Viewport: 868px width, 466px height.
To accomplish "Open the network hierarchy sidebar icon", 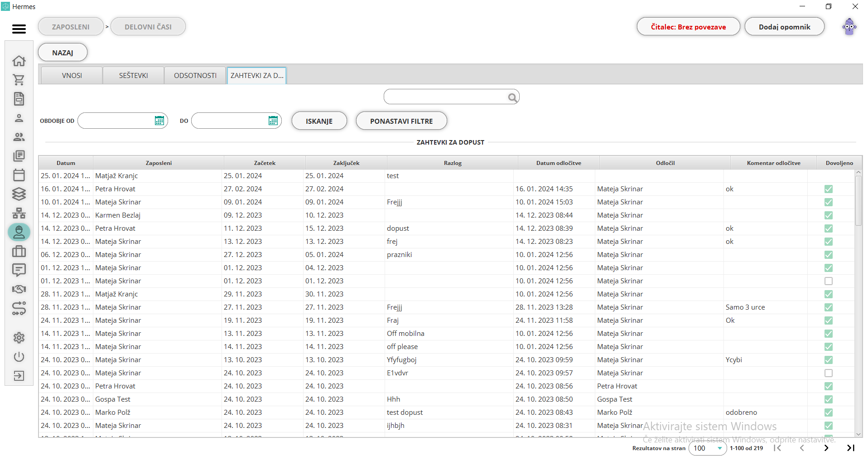I will (19, 213).
